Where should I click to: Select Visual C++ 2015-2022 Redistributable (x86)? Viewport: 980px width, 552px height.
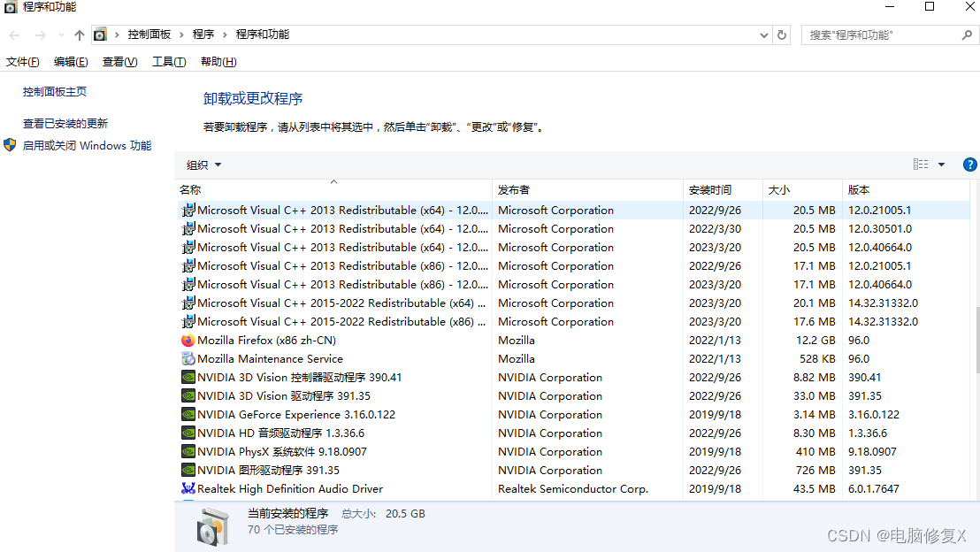pos(572,321)
